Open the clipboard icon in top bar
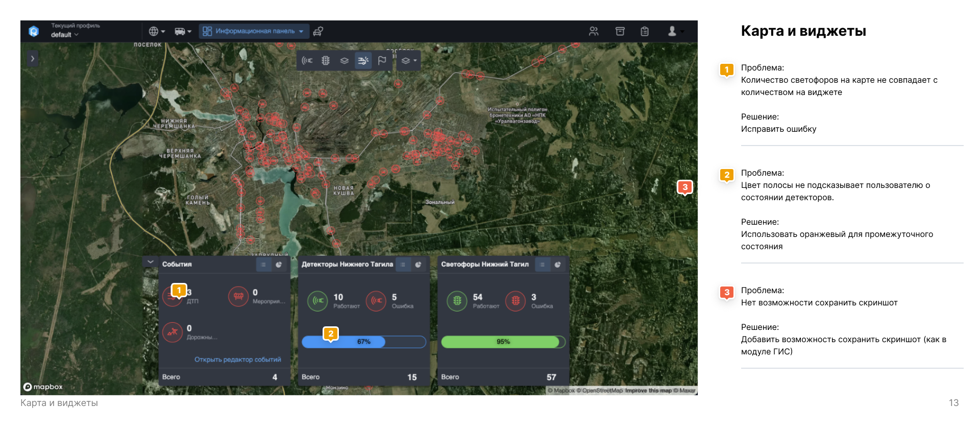 coord(645,31)
